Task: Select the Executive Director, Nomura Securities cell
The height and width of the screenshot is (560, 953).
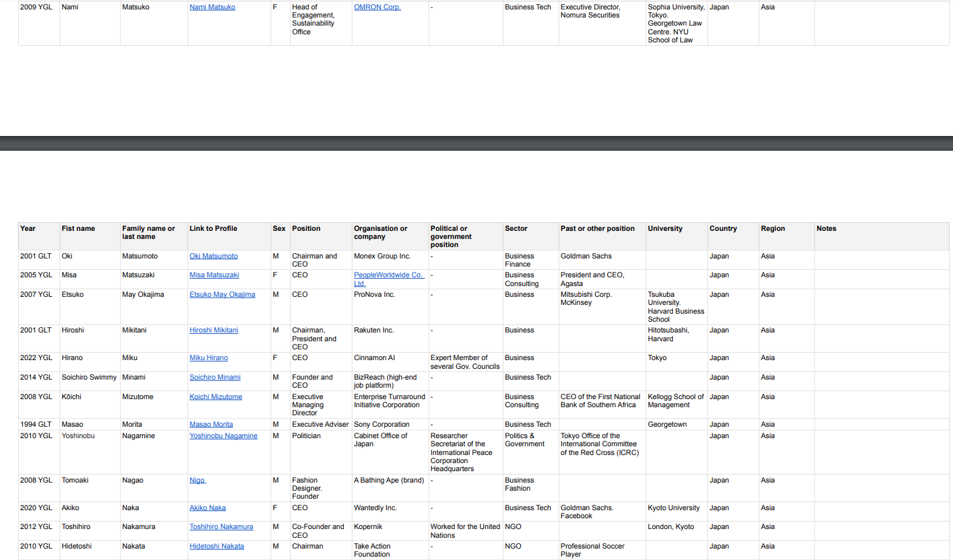Action: point(602,24)
